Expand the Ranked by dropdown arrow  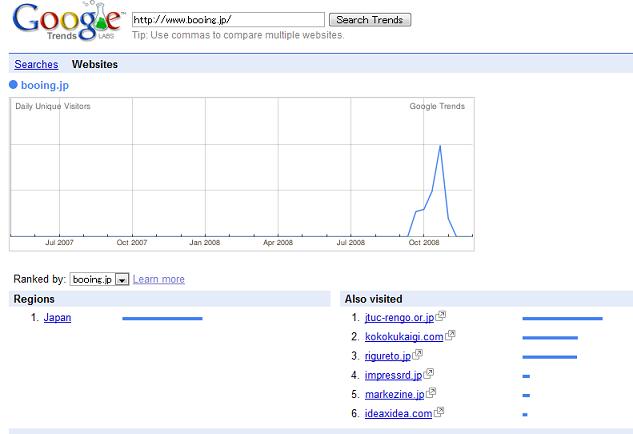click(x=122, y=279)
